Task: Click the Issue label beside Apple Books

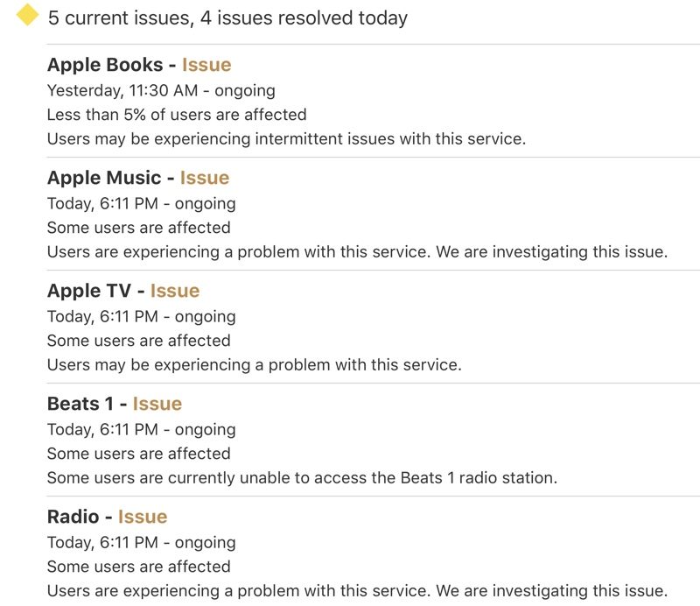Action: coord(206,65)
